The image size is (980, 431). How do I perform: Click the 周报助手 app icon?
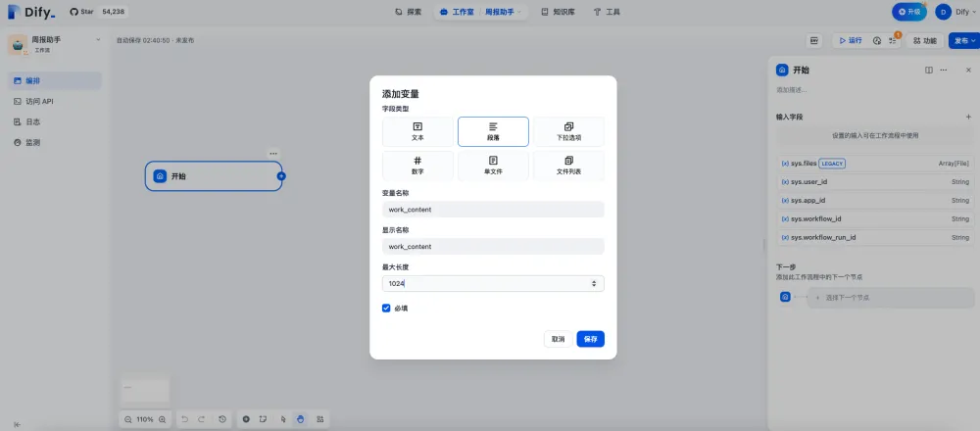[x=18, y=44]
